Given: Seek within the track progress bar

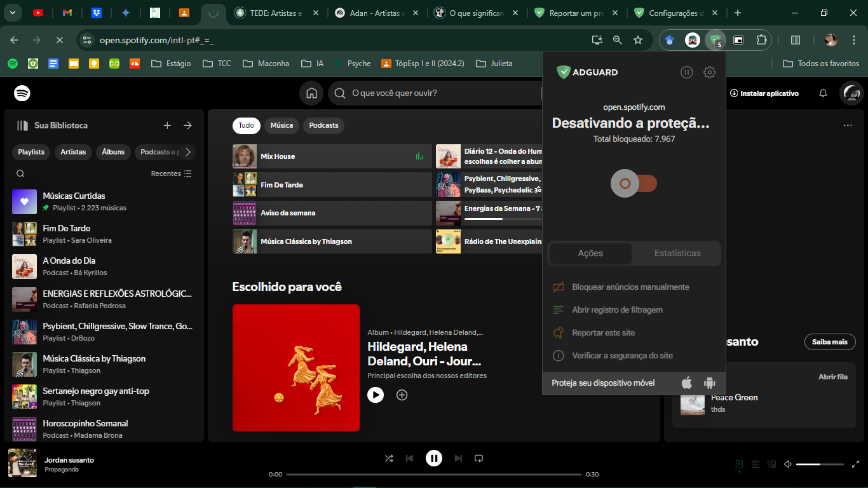Looking at the screenshot, I should click(x=434, y=475).
